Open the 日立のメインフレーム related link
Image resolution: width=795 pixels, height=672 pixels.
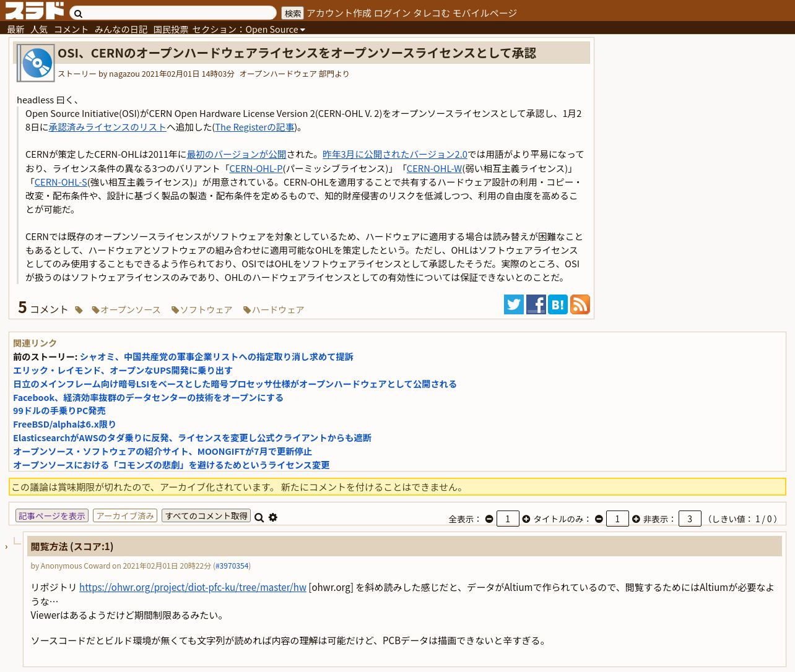[235, 384]
